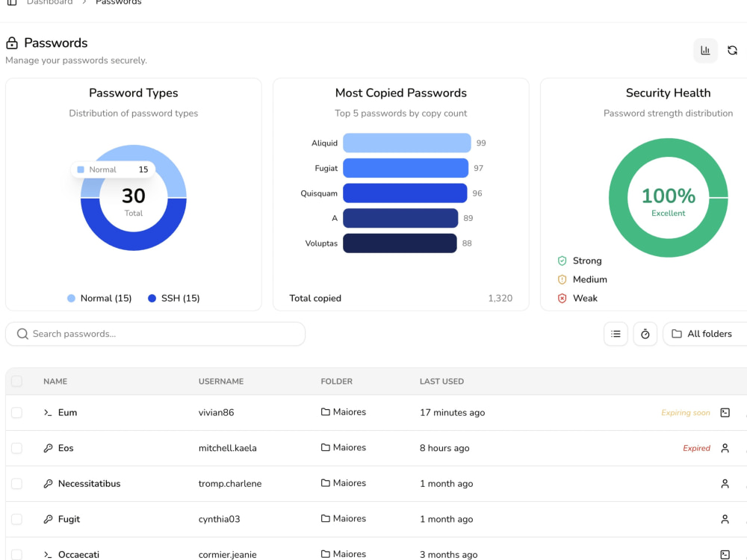Click username tromp.charlene
Viewport: 747px width, 560px height.
coord(230,483)
